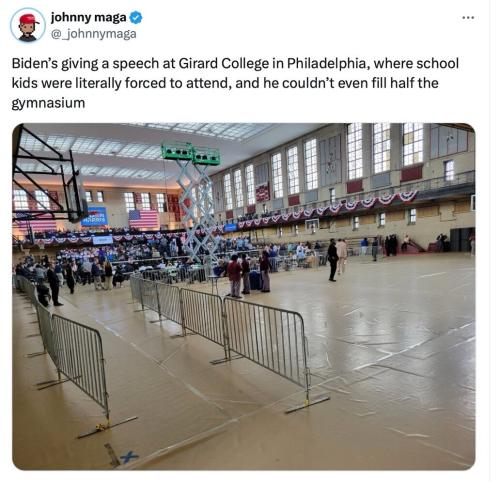Click the tweet text about Biden's speech
The width and height of the screenshot is (500, 482).
[235, 83]
